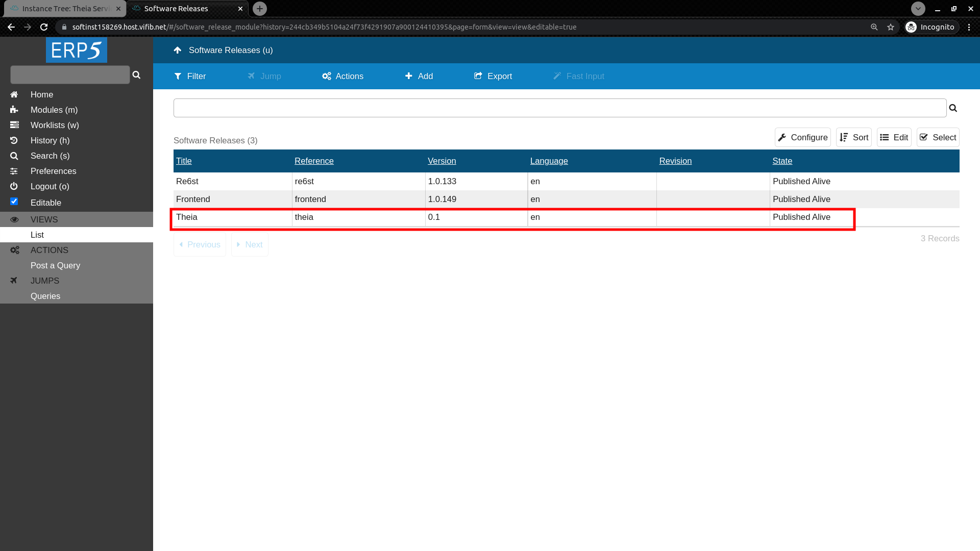Click the Previous navigation button

point(199,243)
